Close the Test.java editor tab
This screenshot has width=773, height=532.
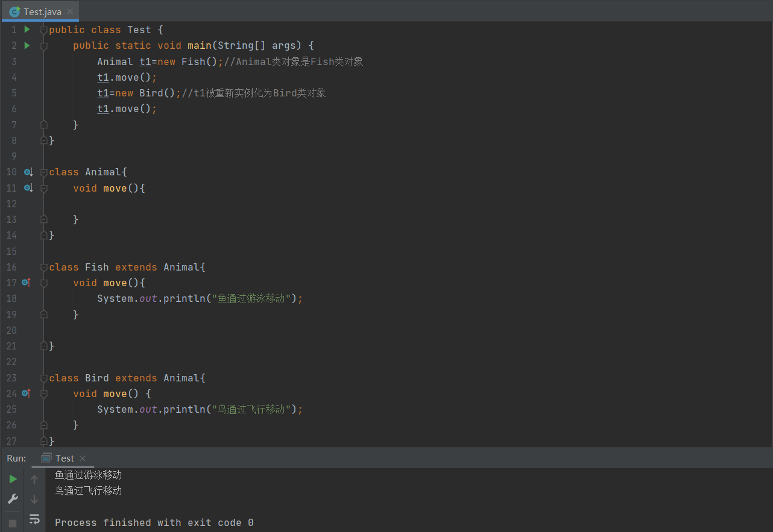(x=70, y=11)
